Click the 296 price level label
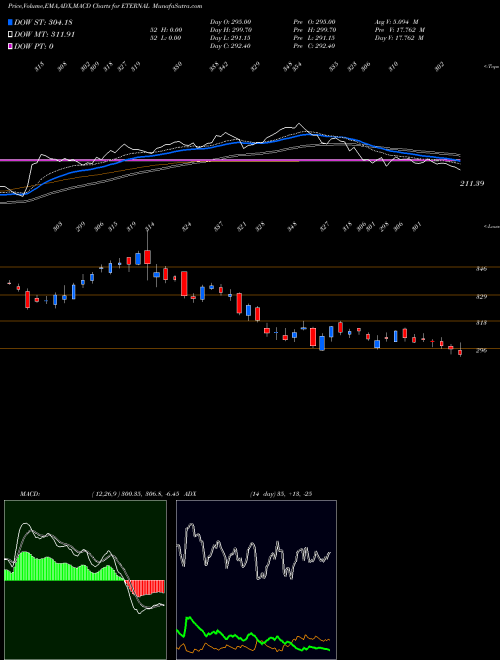 pos(481,350)
